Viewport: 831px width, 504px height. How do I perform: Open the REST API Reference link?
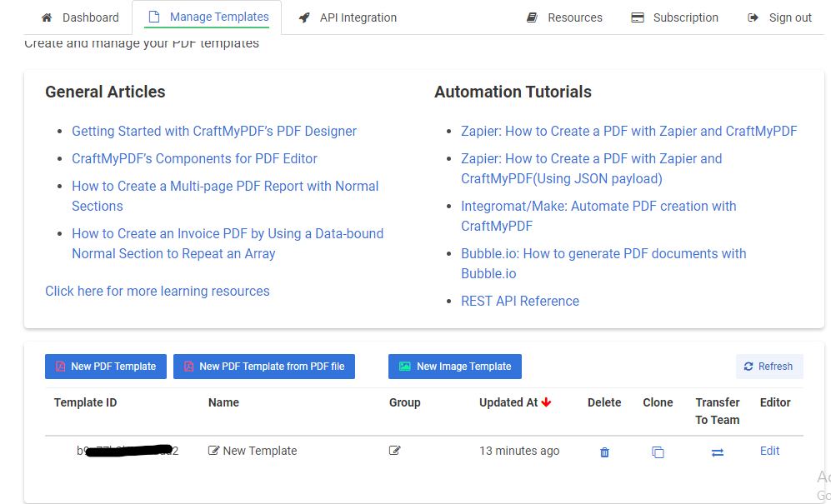(x=520, y=301)
